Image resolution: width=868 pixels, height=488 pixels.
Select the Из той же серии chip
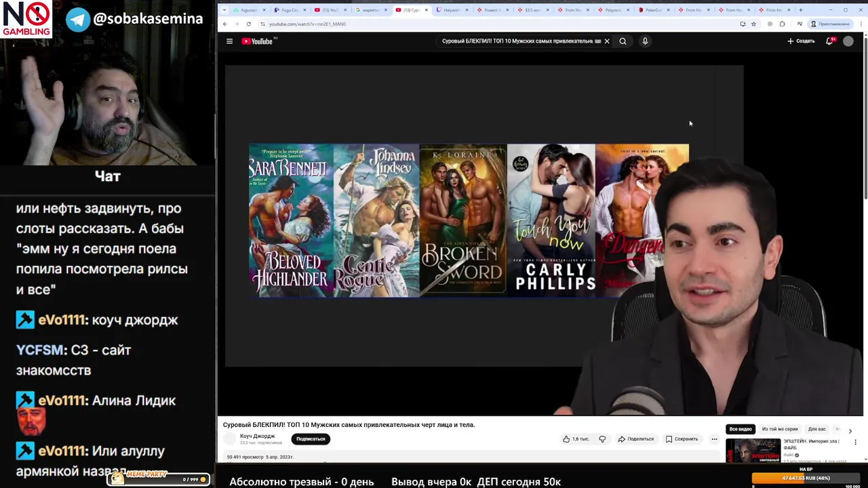pos(780,429)
